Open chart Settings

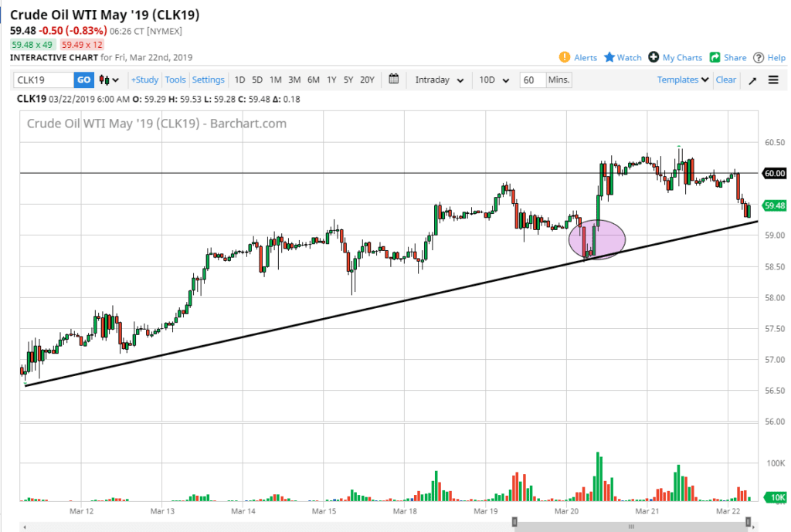pyautogui.click(x=208, y=80)
